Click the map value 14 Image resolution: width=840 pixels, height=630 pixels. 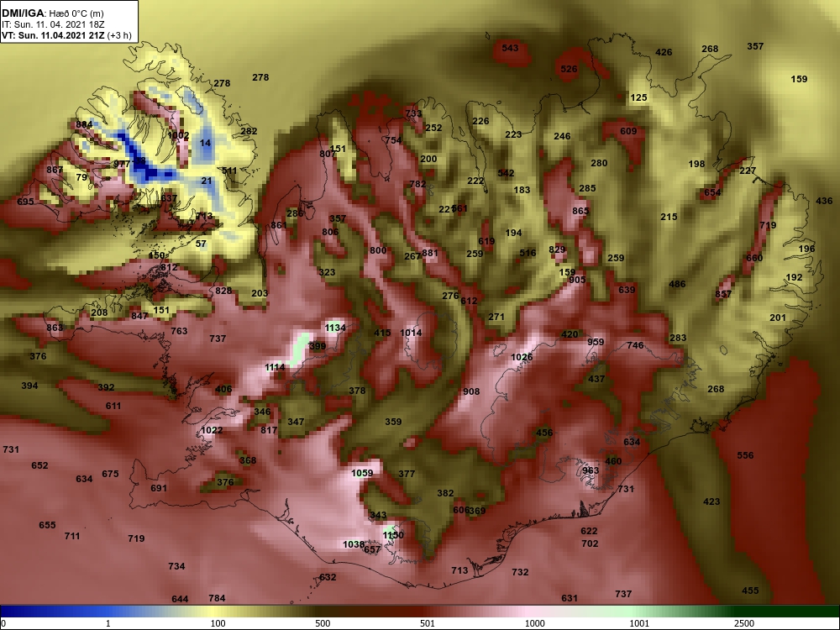coord(205,143)
